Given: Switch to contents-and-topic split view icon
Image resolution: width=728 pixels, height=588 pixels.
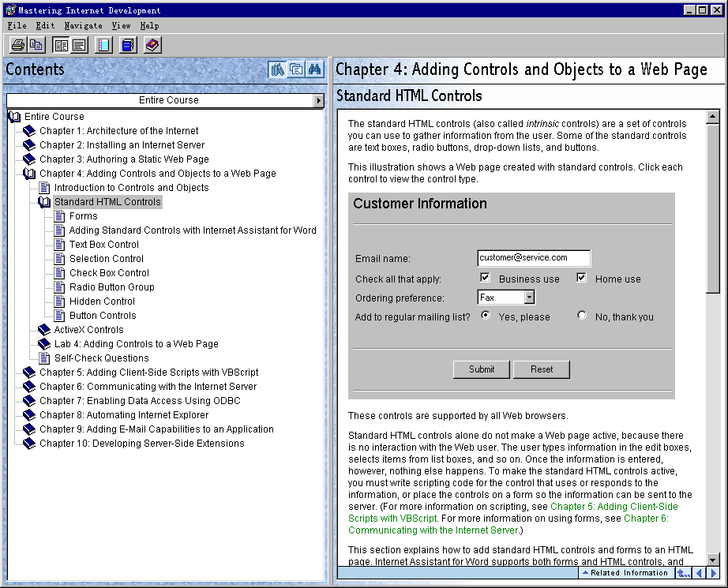Looking at the screenshot, I should click(61, 45).
